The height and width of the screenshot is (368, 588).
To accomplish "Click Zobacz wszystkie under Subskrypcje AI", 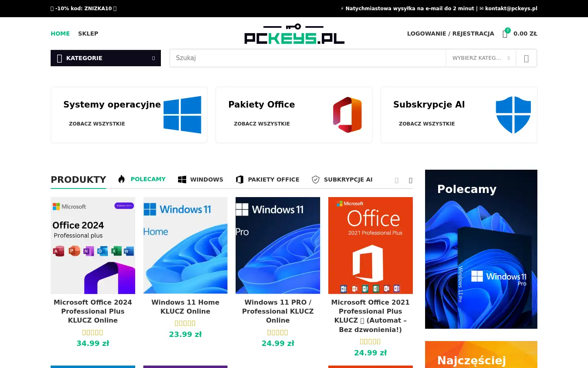I will coord(427,123).
